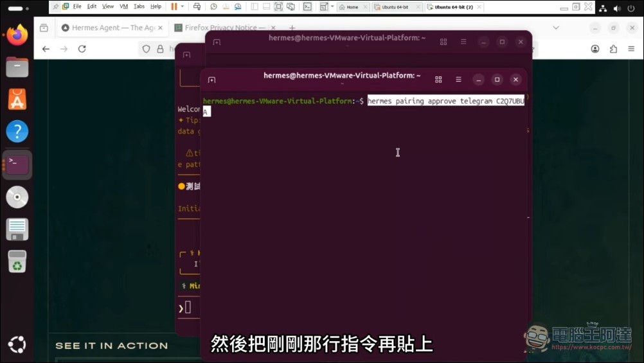The height and width of the screenshot is (363, 644).
Task: Expand the power options dropdown arrow
Action: click(x=183, y=6)
